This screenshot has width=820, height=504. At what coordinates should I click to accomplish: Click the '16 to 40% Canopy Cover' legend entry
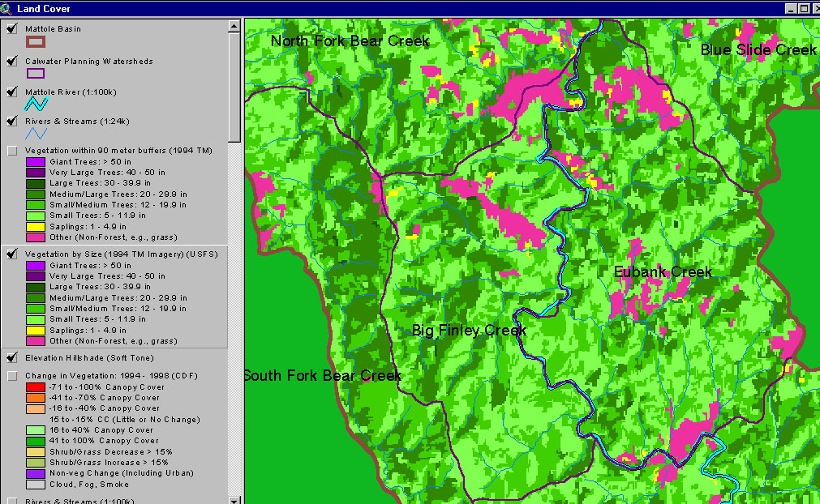click(x=101, y=430)
